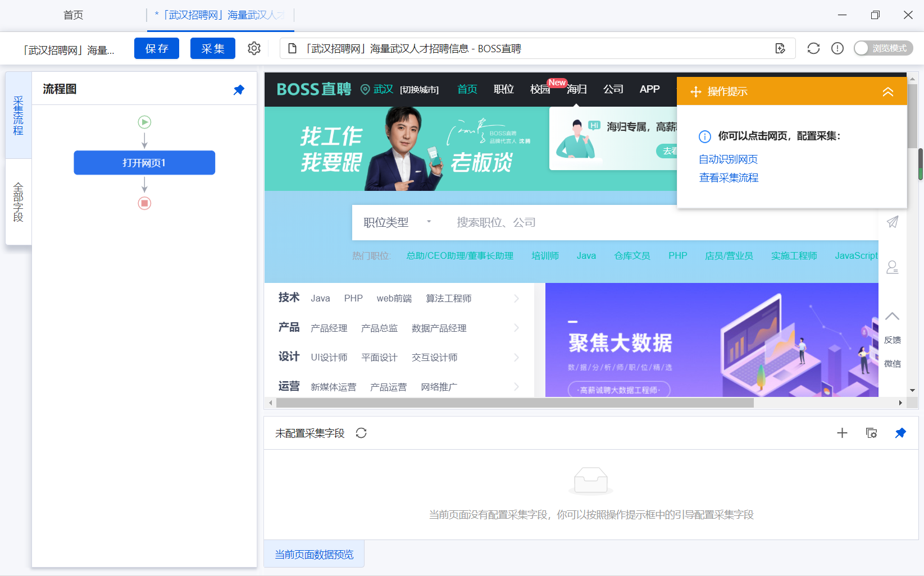Click the 聚焦大数据 banner image
924x576 pixels.
pos(712,340)
